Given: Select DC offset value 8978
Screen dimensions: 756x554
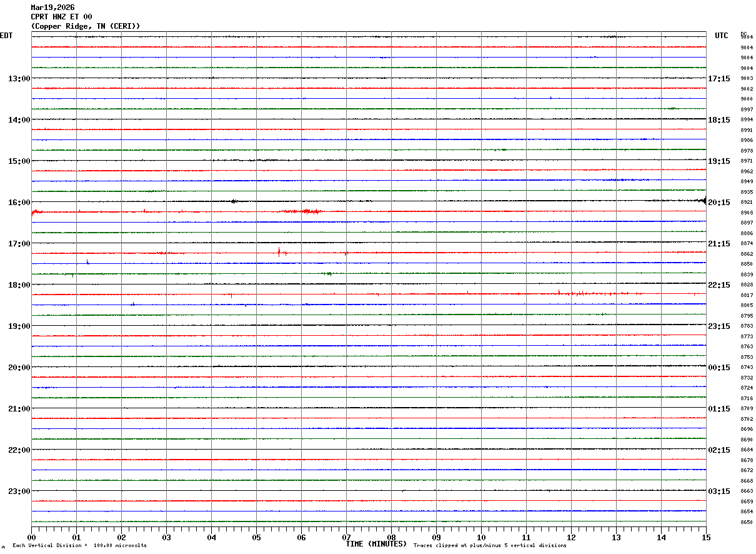Looking at the screenshot, I should click(x=747, y=151).
